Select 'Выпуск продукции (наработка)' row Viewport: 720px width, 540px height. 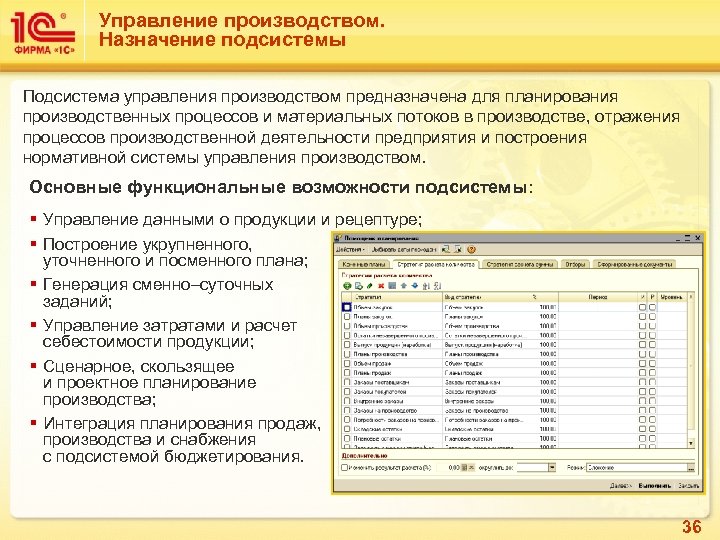tap(514, 345)
